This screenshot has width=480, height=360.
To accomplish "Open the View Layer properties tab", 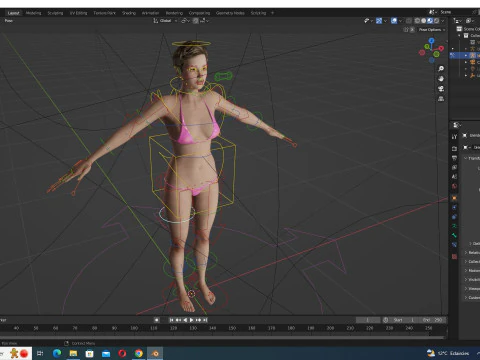I will coord(454,167).
